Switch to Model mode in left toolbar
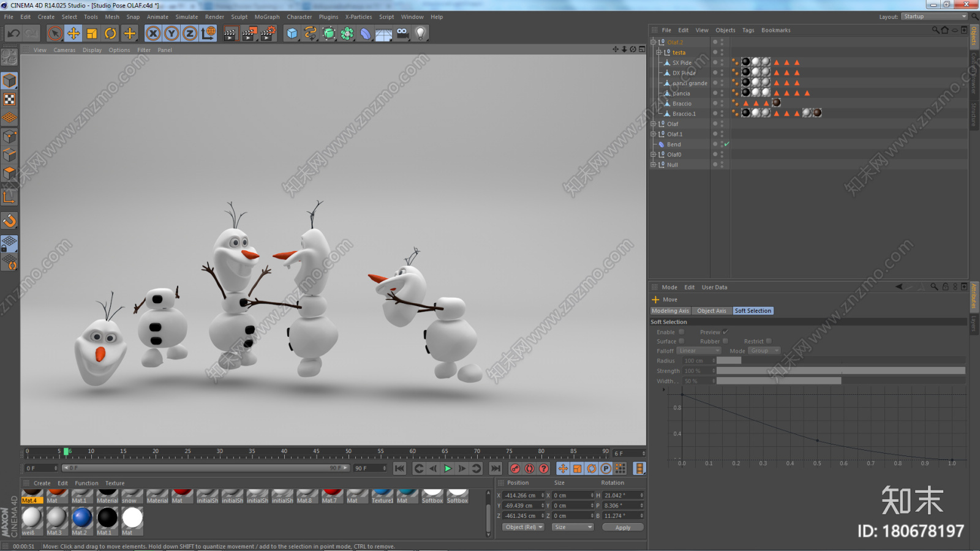 tap(9, 80)
